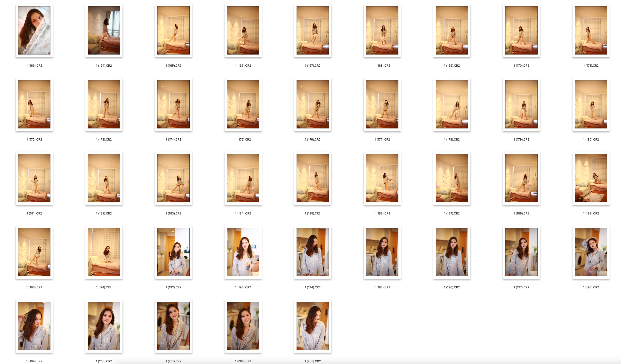Click image thumbnail 1 (191).CR2
Viewport: 621px width, 364px height.
(104, 252)
